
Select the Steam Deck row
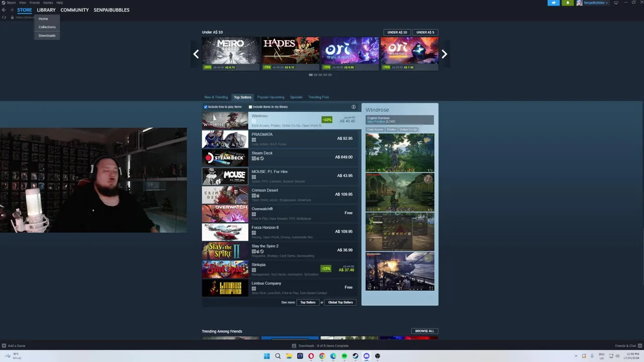[x=280, y=157]
